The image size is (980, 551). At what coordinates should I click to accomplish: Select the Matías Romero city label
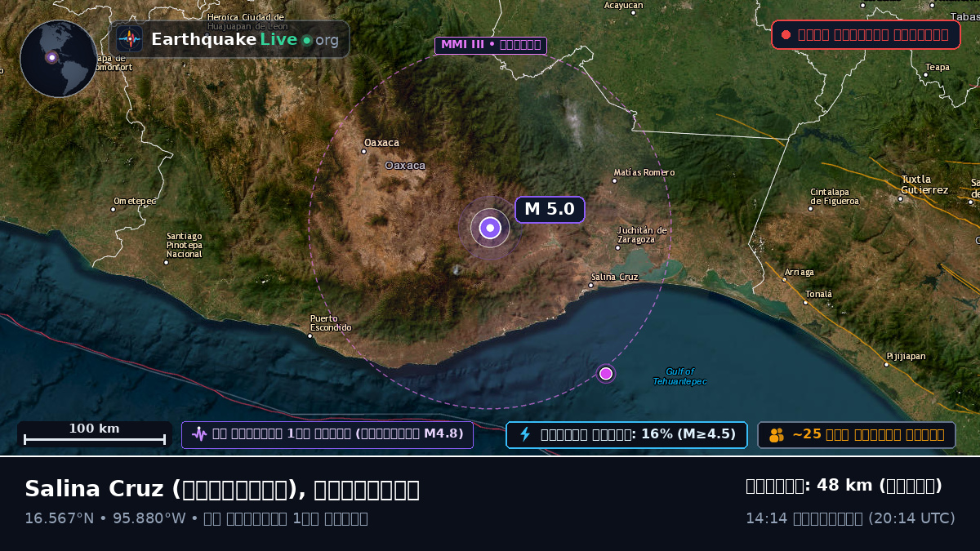tap(644, 172)
